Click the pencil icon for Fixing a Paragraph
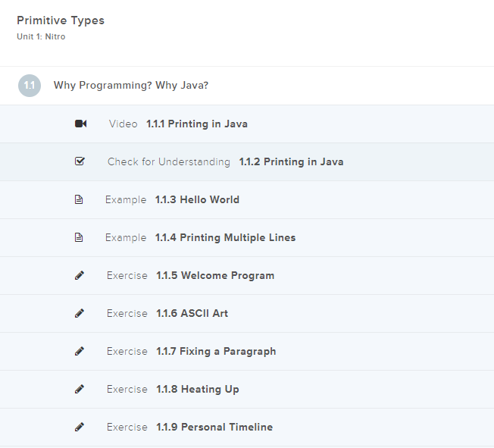494x448 pixels. (80, 351)
